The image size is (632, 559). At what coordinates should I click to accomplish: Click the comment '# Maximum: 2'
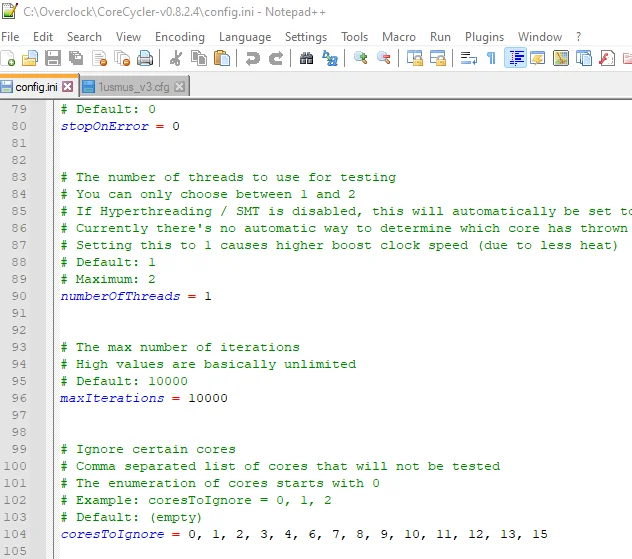point(108,279)
